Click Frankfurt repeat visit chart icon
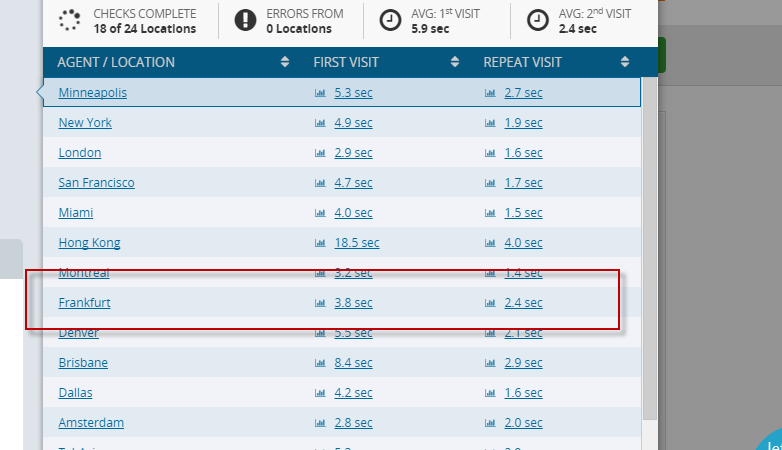The image size is (782, 450). tap(490, 302)
